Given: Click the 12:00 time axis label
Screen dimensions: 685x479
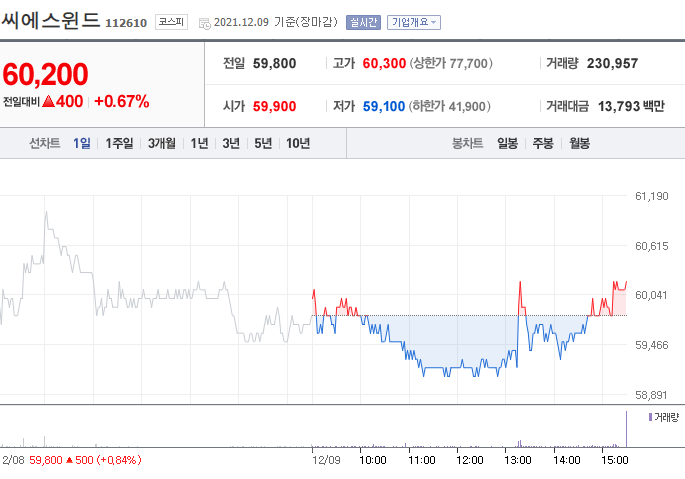Looking at the screenshot, I should pyautogui.click(x=470, y=460).
